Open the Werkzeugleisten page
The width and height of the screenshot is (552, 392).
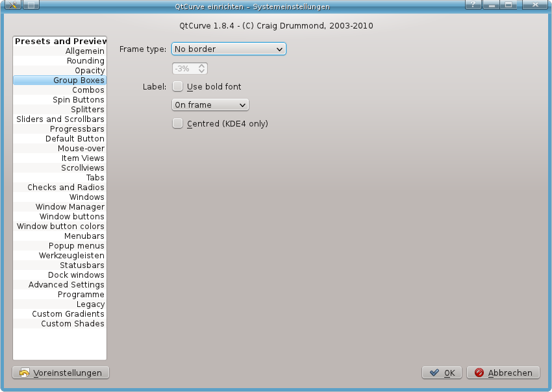(x=60, y=256)
